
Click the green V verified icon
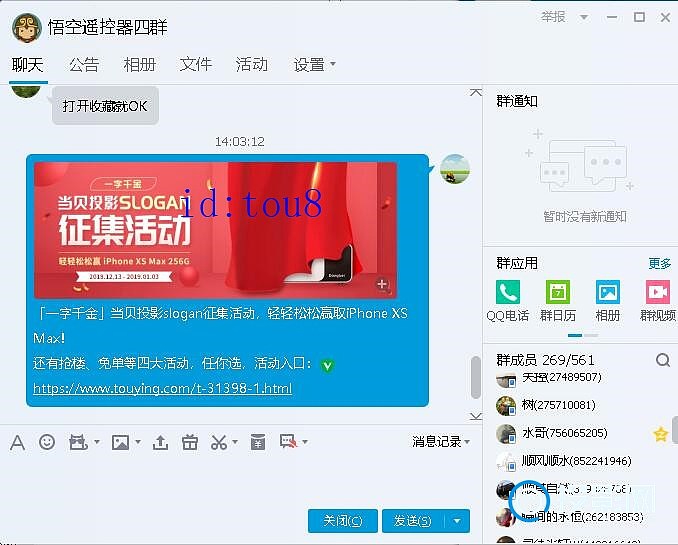327,366
